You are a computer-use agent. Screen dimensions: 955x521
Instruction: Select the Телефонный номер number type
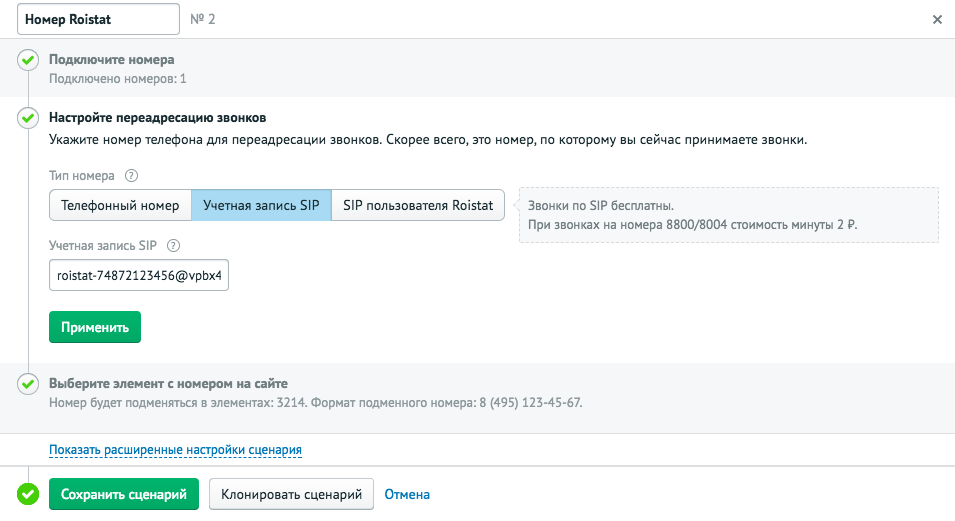[x=120, y=205]
